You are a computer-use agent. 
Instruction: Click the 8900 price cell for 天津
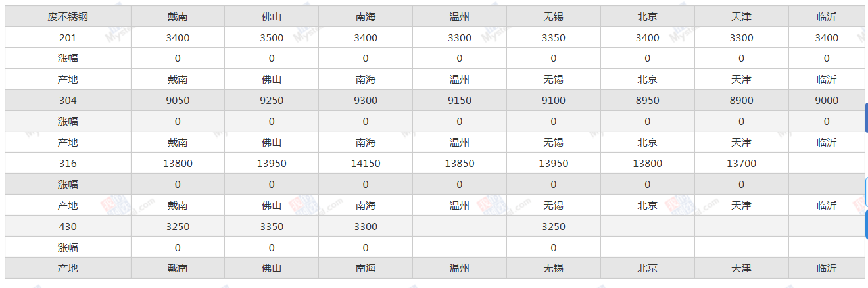[742, 101]
